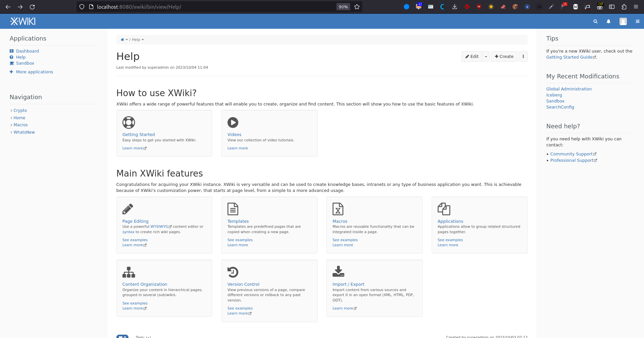Open the Content Organization title link
644x338 pixels.
[145, 284]
